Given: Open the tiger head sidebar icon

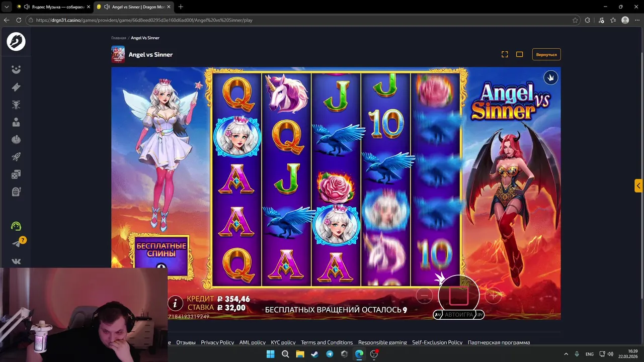Looking at the screenshot, I should pyautogui.click(x=16, y=105).
